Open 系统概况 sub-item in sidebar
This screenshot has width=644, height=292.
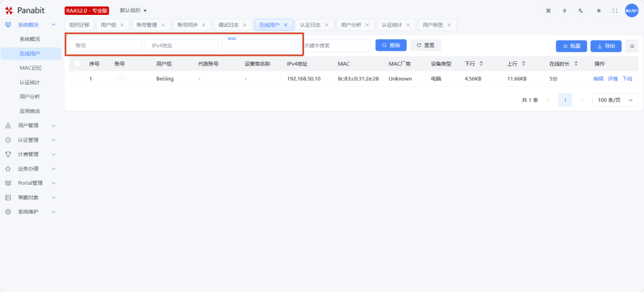coord(31,39)
